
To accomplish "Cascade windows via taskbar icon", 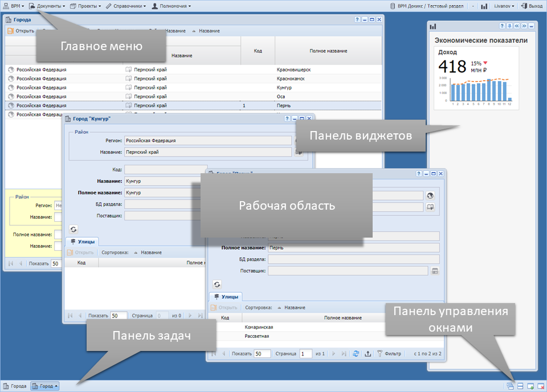I will point(510,386).
